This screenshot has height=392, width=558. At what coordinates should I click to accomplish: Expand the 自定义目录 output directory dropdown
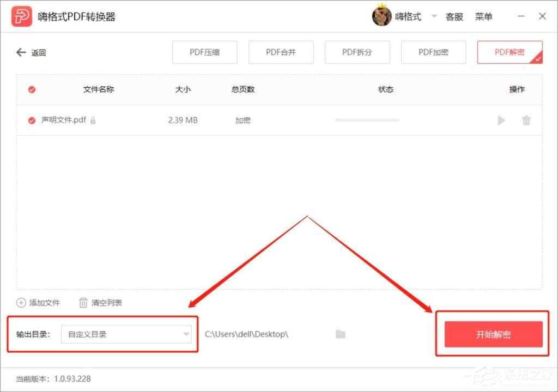click(187, 334)
